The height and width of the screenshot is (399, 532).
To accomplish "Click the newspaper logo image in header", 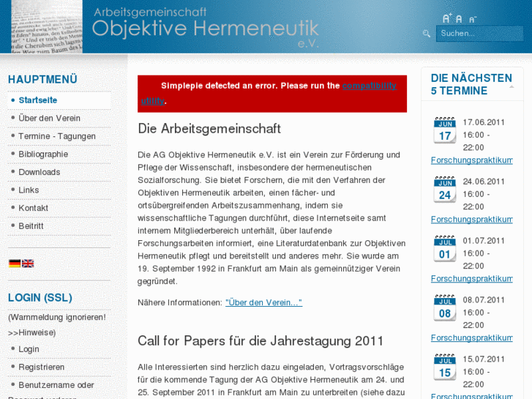I will 47,26.
